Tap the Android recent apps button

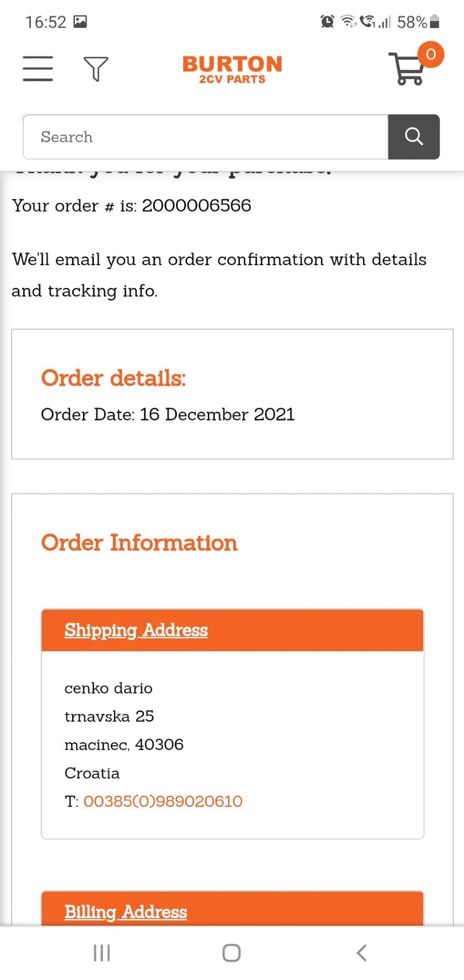click(102, 953)
